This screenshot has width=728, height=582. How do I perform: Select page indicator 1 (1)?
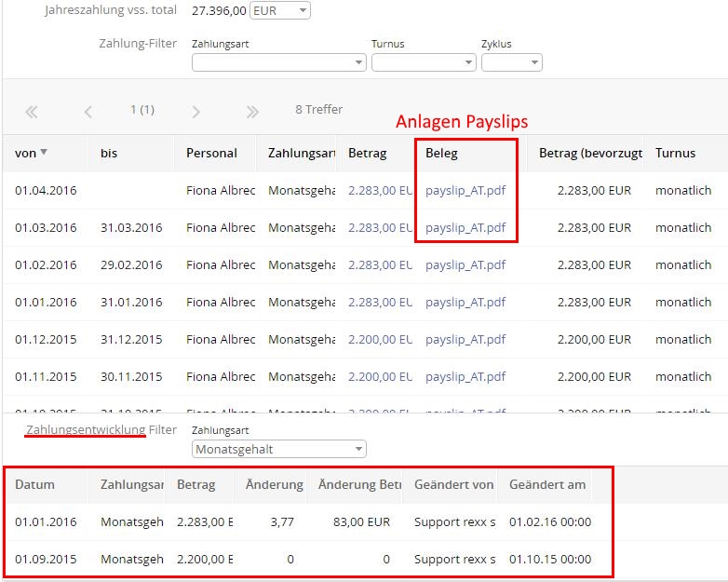pyautogui.click(x=142, y=110)
